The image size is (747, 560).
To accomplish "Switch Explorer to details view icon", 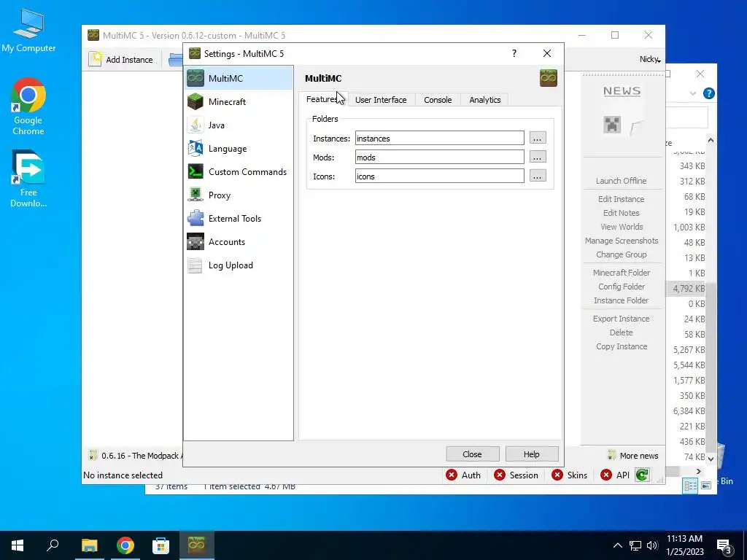I will (690, 485).
